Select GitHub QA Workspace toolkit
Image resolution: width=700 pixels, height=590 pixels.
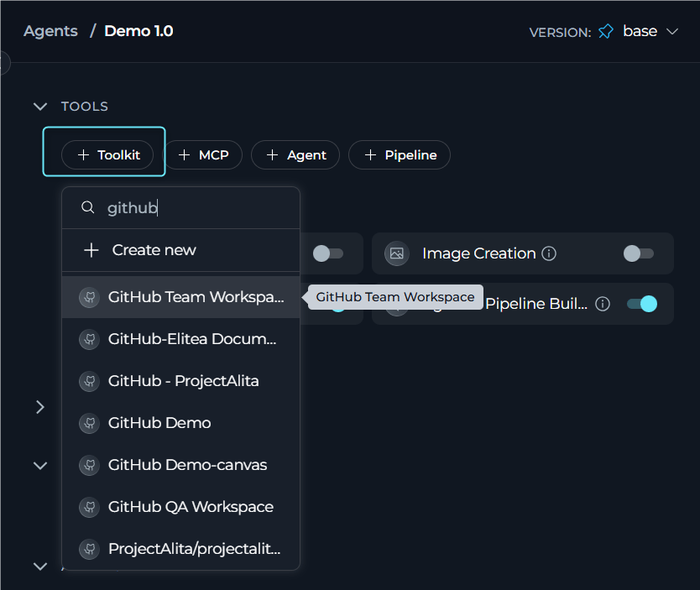(180, 507)
